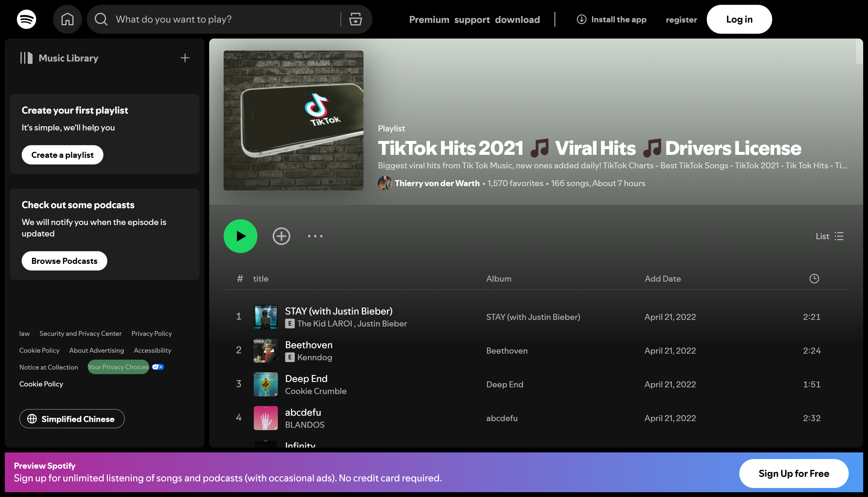Open the support link
Image resolution: width=868 pixels, height=497 pixels.
click(472, 20)
